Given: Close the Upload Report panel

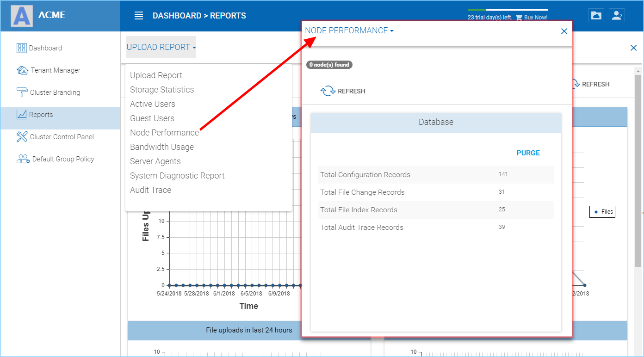Looking at the screenshot, I should coord(633,48).
